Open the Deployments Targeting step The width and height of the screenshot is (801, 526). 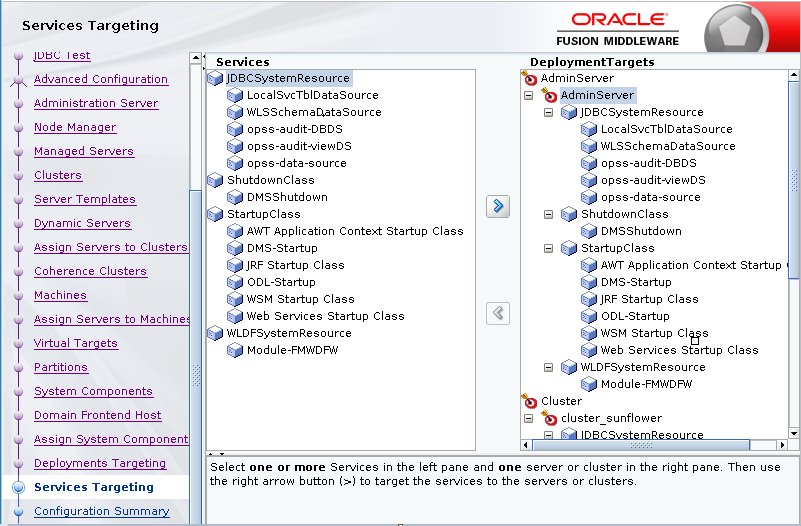tap(100, 463)
